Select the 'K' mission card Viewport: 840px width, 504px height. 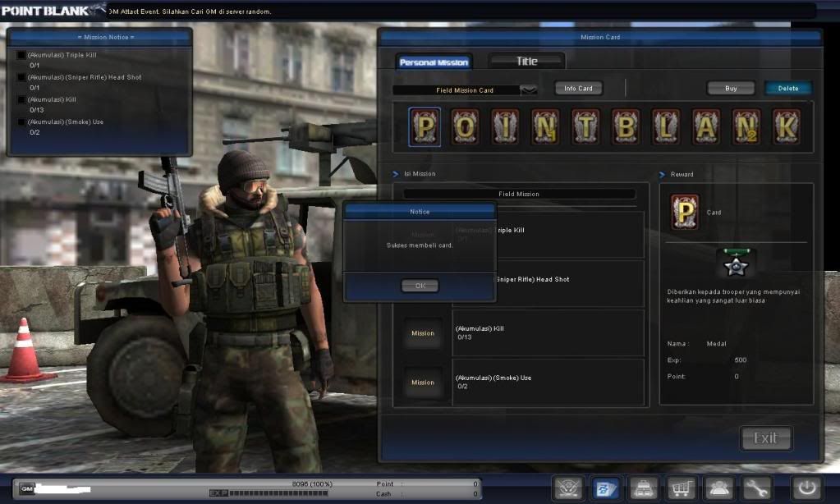tap(786, 126)
